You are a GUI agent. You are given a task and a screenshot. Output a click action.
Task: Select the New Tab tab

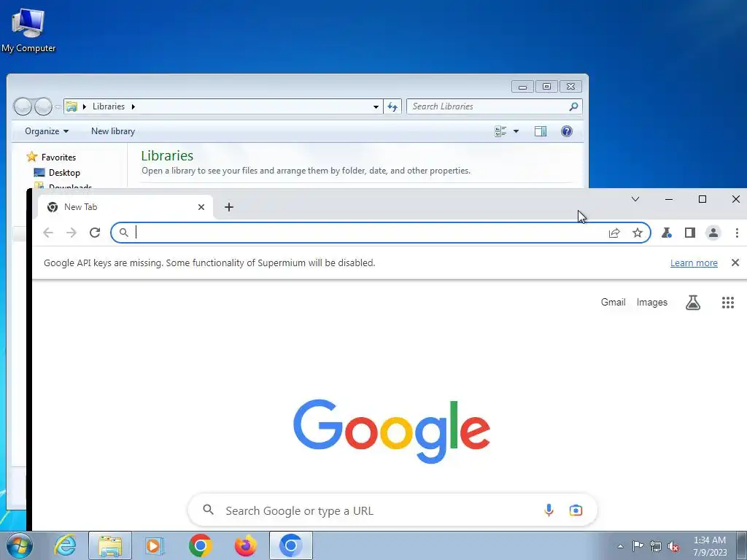click(x=125, y=207)
